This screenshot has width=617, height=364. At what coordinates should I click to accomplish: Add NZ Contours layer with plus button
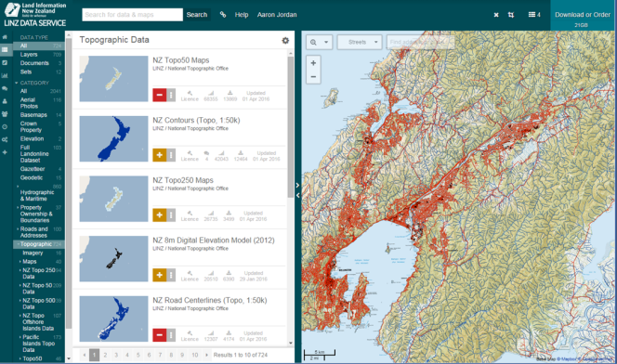tap(160, 155)
